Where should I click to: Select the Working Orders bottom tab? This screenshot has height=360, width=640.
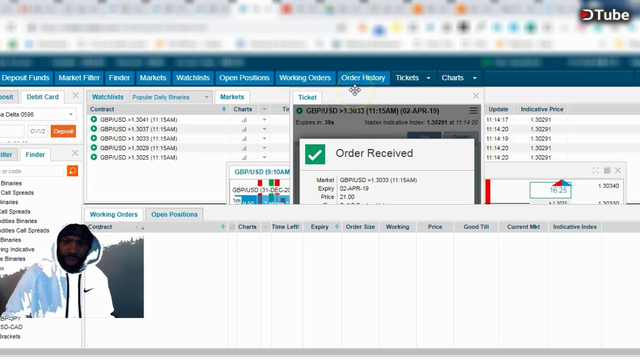113,214
